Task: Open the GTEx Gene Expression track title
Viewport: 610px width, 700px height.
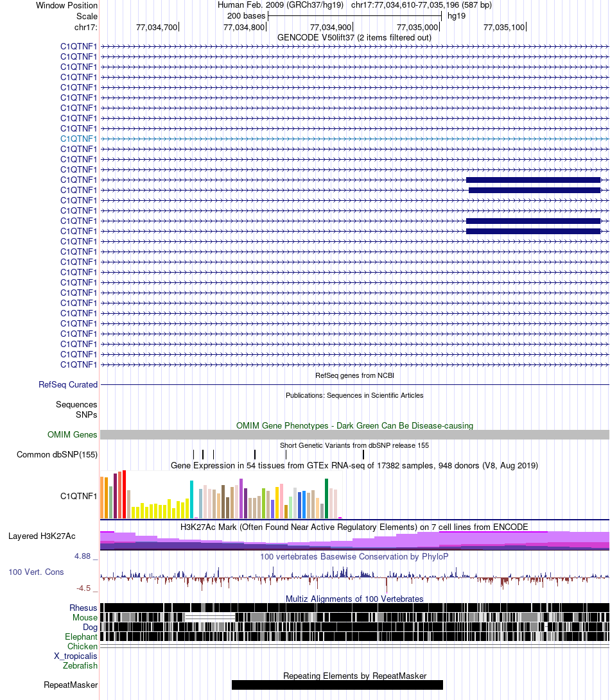Action: point(354,466)
